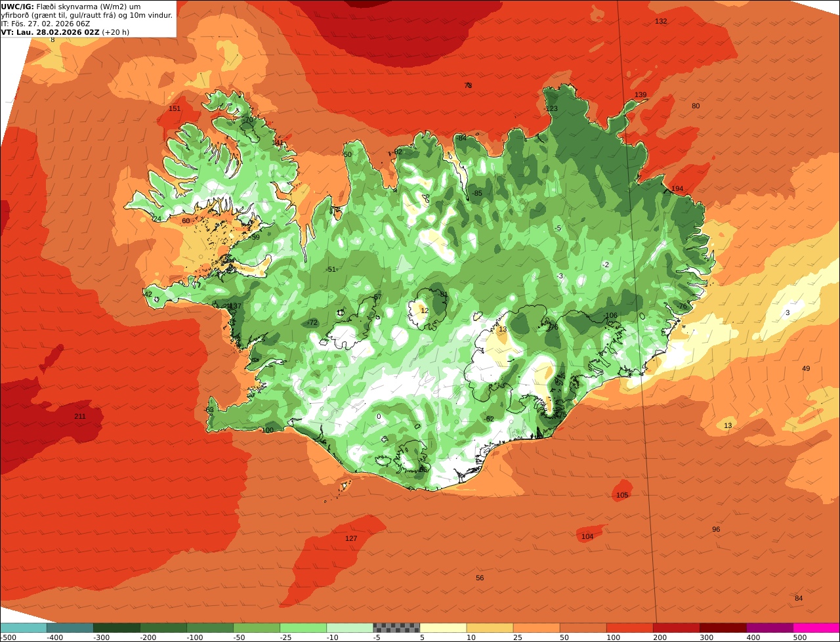This screenshot has width=840, height=642.
Task: Click the legend tick label -25
Action: point(287,637)
